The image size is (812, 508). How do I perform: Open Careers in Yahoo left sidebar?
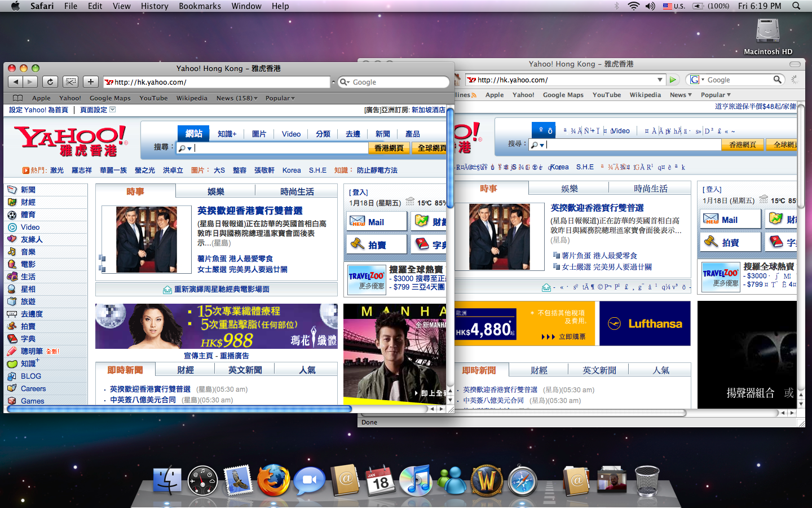coord(33,388)
